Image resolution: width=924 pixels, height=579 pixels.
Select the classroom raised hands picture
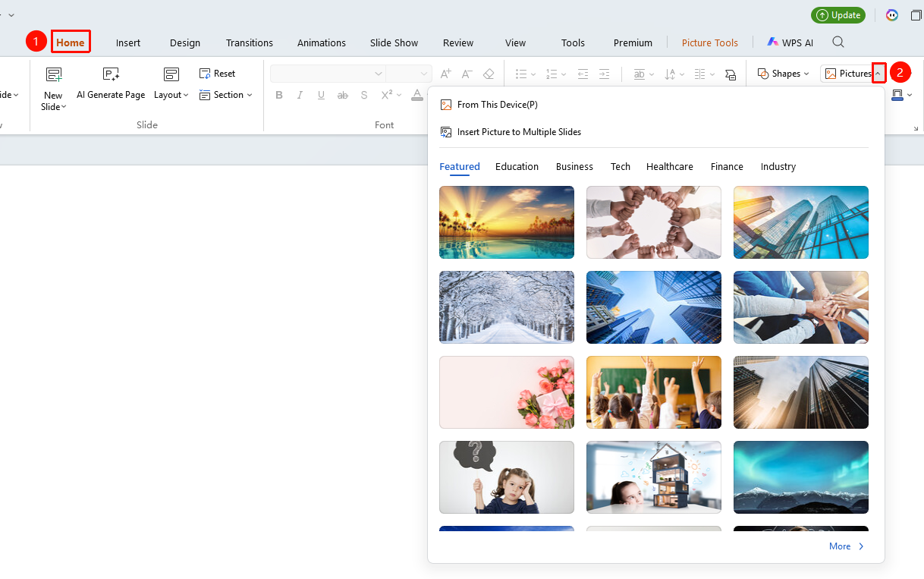coord(654,392)
